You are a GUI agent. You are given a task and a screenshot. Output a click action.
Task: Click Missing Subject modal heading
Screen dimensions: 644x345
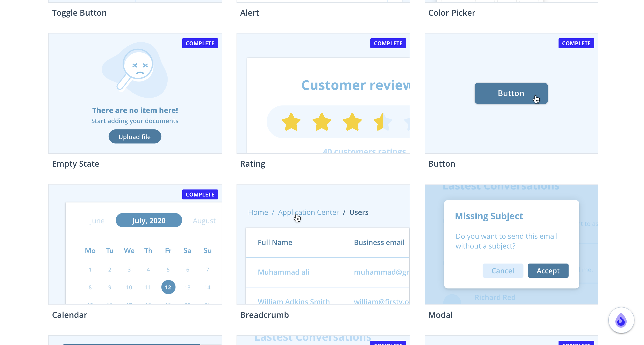[489, 216]
